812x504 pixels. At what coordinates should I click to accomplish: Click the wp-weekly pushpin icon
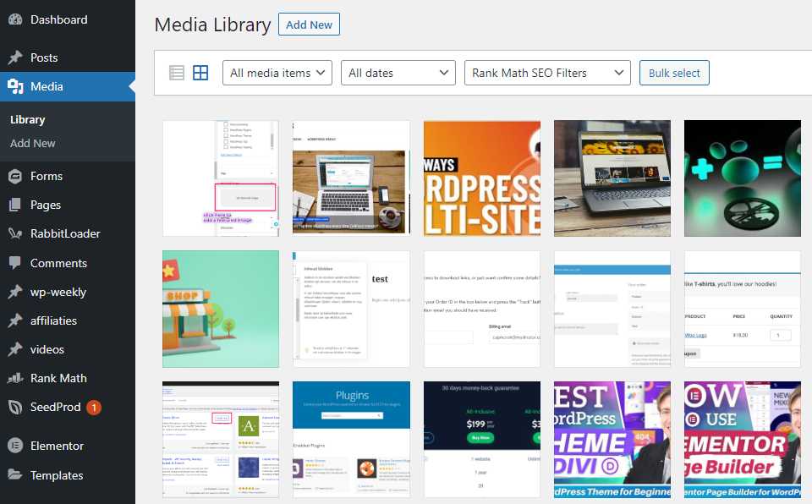point(15,292)
